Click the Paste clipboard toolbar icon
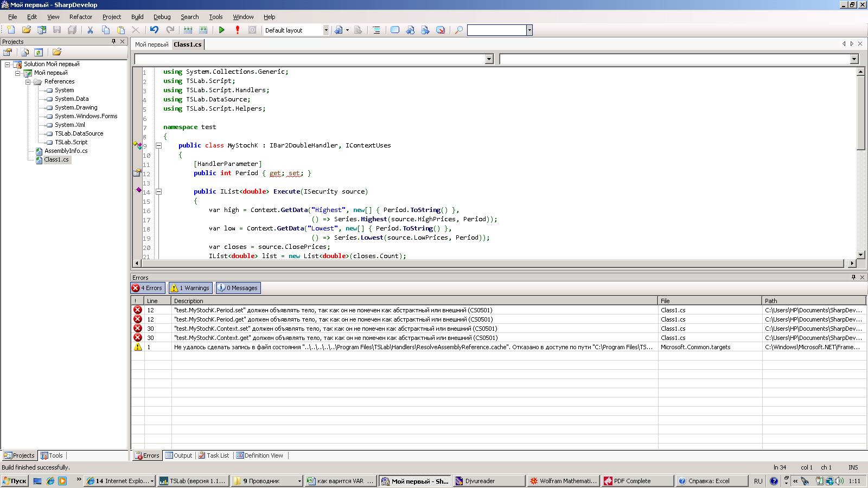 (121, 30)
